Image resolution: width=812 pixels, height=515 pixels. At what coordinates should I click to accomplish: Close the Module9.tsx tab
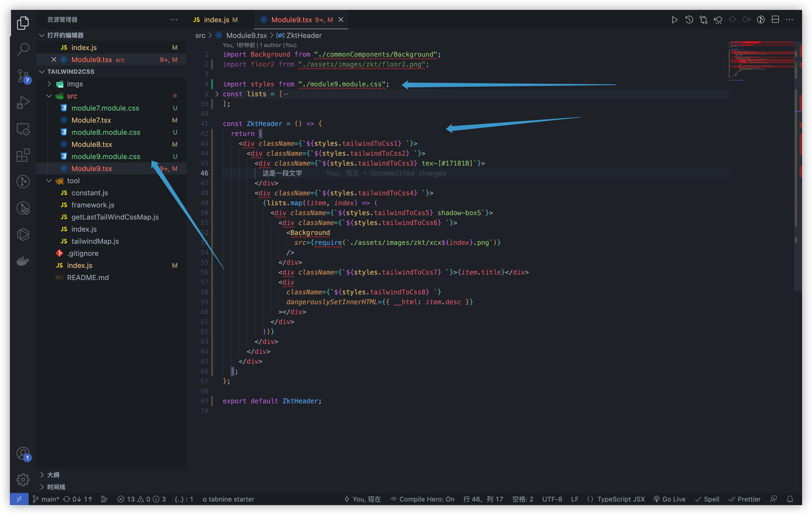click(341, 20)
